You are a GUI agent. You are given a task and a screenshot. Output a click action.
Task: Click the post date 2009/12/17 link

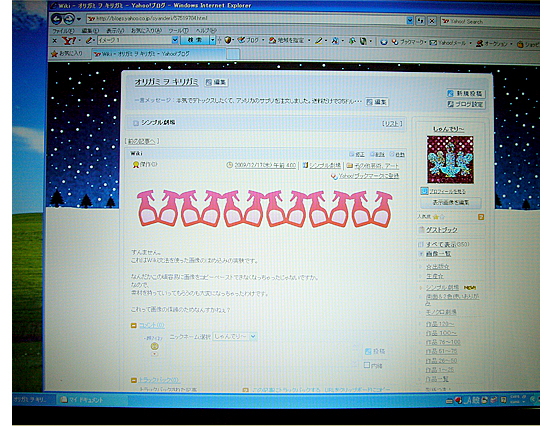[265, 165]
